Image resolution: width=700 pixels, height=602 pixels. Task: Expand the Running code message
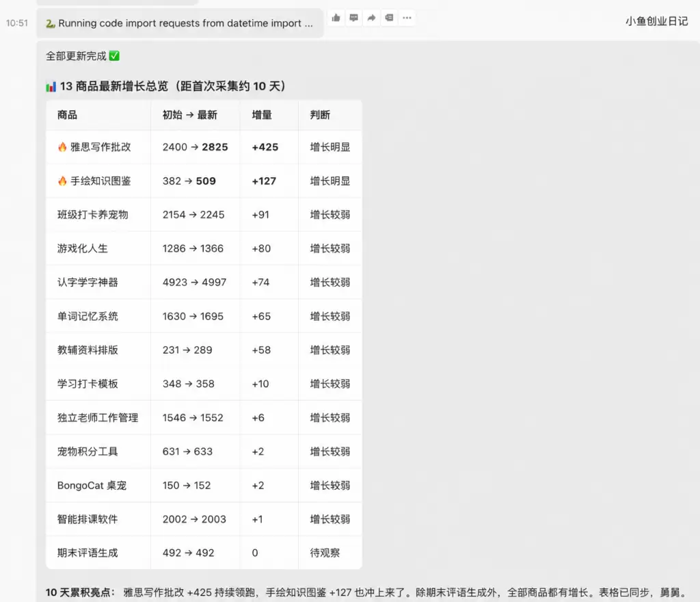(180, 23)
